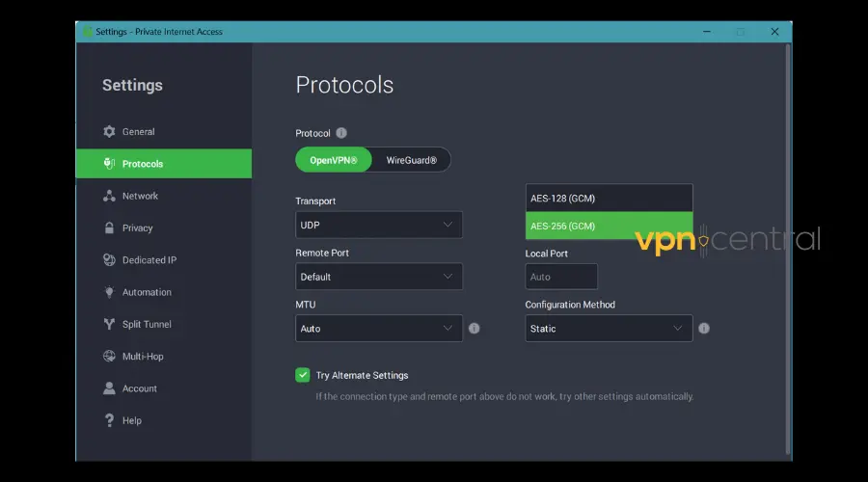
Task: Choose AES-128 (GCM) from encryption list
Action: 609,199
